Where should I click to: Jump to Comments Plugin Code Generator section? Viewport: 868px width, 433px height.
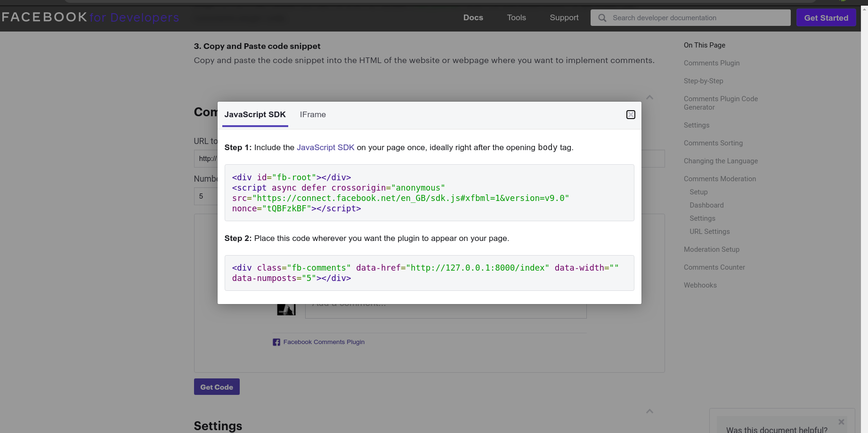(x=721, y=103)
